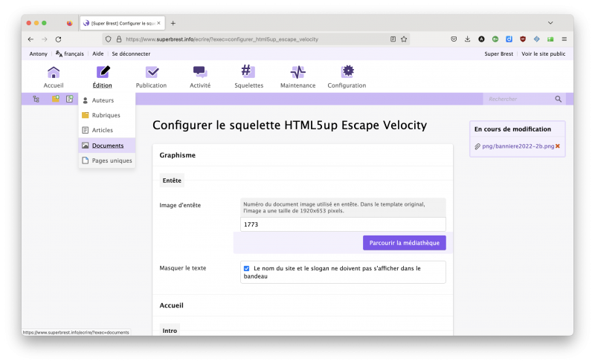Click the Super Brest site link

tap(498, 53)
